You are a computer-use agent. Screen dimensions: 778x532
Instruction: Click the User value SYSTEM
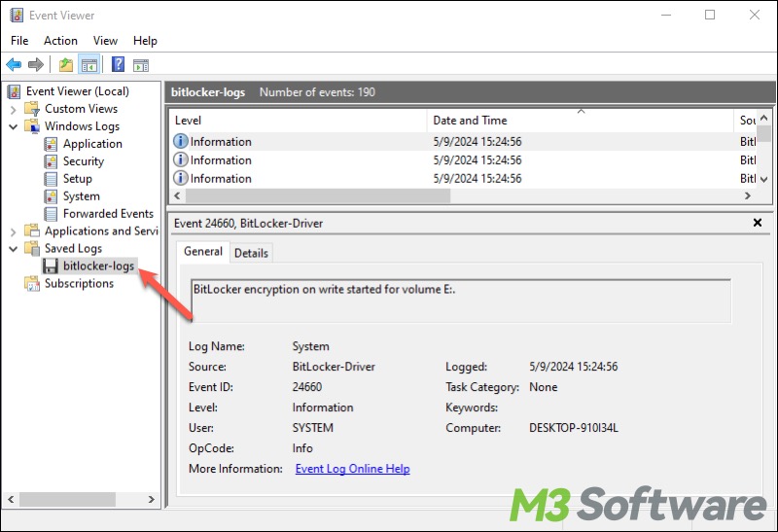pyautogui.click(x=312, y=428)
